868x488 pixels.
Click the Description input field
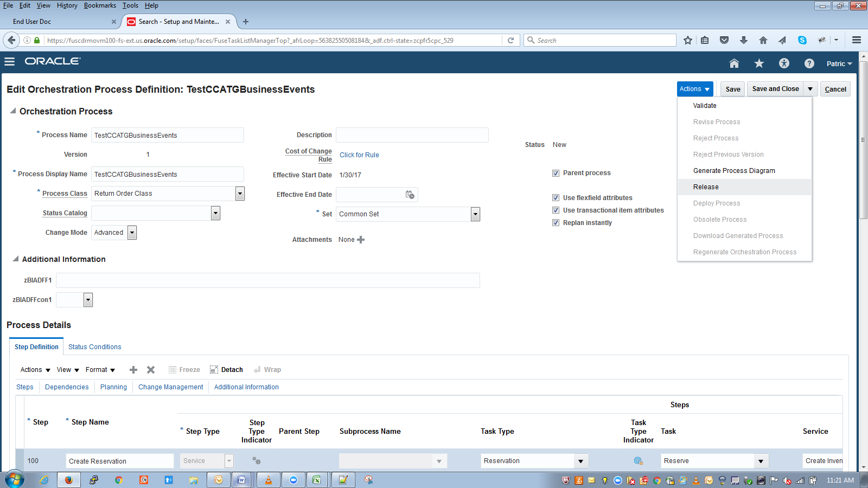[412, 135]
